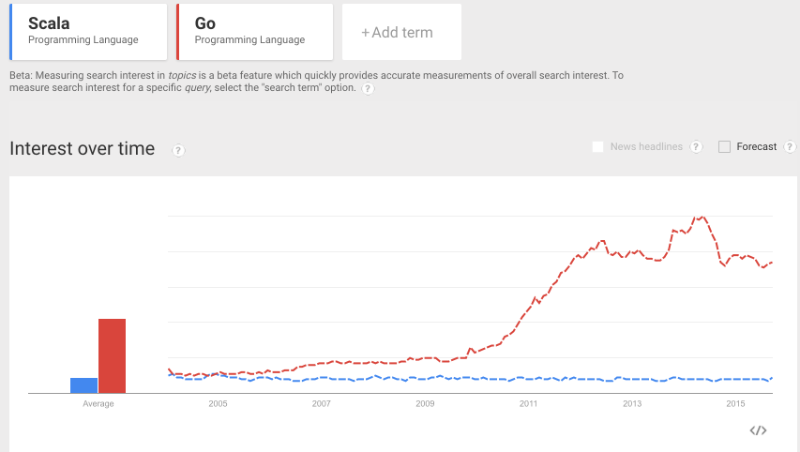
Task: Click help icon beside Forecast
Action: 790,147
